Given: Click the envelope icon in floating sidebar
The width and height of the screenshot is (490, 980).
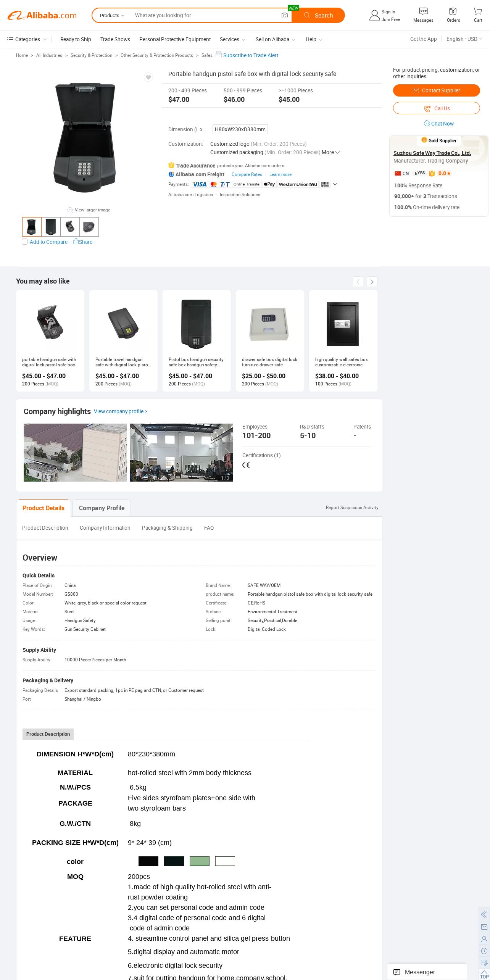Looking at the screenshot, I should (484, 927).
